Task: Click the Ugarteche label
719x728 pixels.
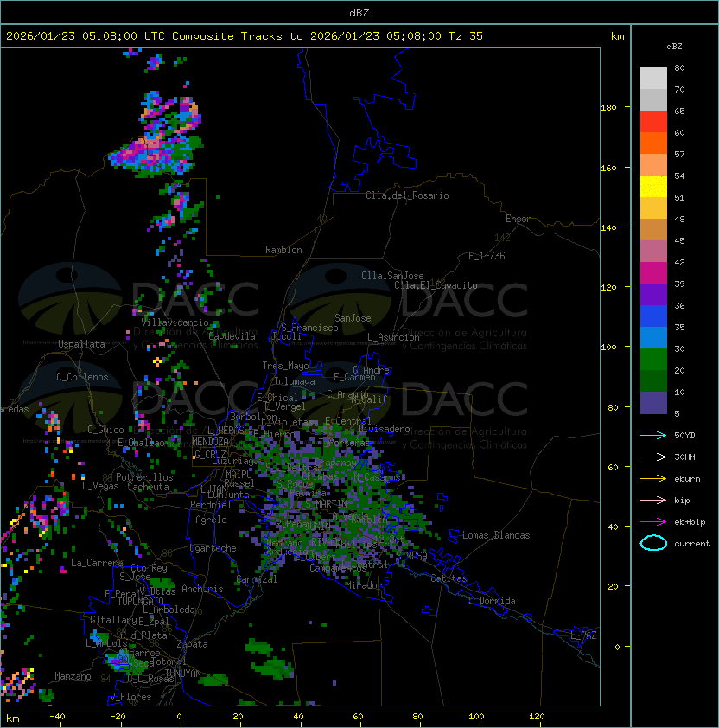Action: (213, 548)
